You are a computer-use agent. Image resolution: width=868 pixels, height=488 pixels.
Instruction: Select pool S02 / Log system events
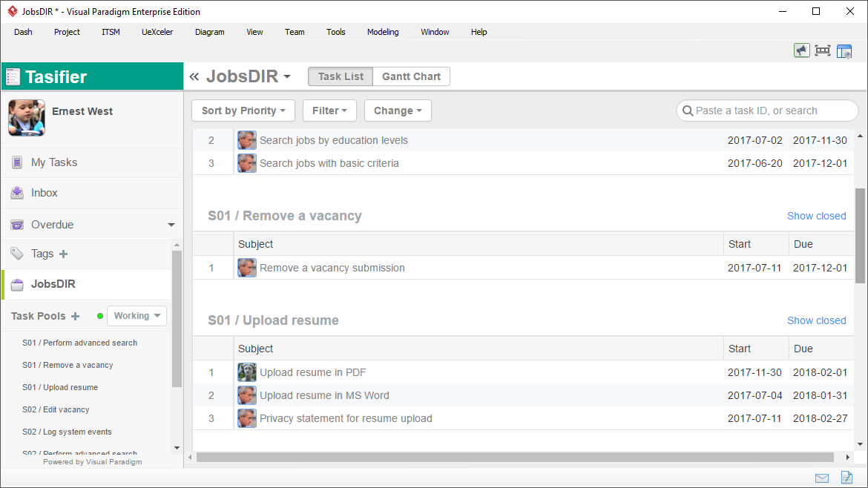(67, 432)
